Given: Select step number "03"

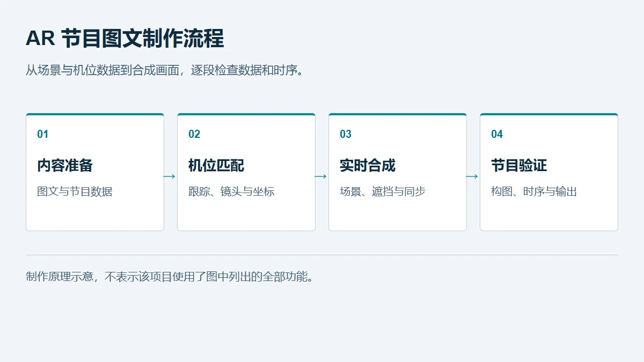Looking at the screenshot, I should click(x=346, y=134).
